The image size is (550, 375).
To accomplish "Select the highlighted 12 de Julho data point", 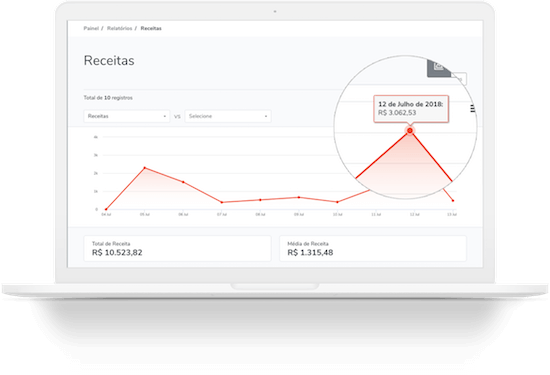I will [x=410, y=130].
